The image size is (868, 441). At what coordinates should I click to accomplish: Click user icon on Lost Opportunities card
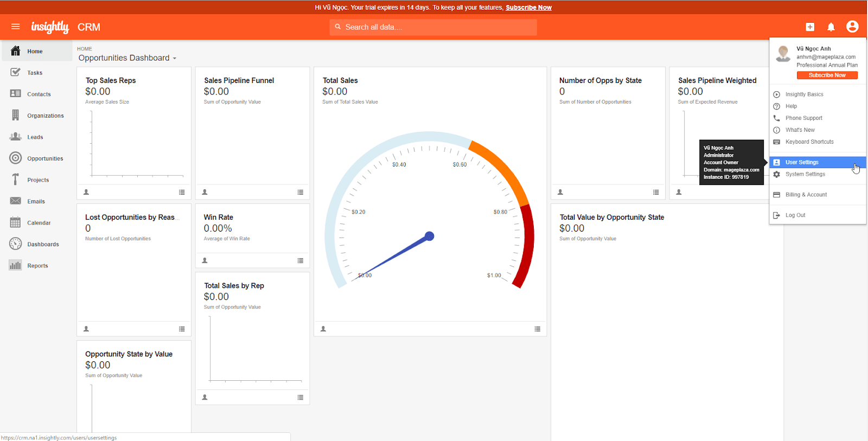click(86, 329)
